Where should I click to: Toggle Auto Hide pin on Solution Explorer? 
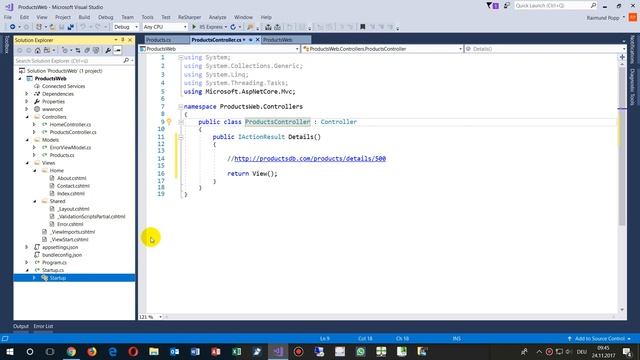[x=123, y=40]
